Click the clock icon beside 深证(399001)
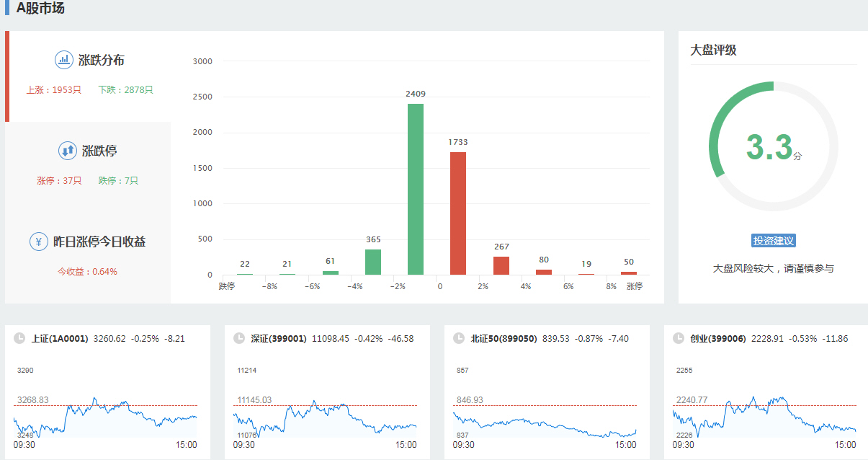 click(239, 338)
